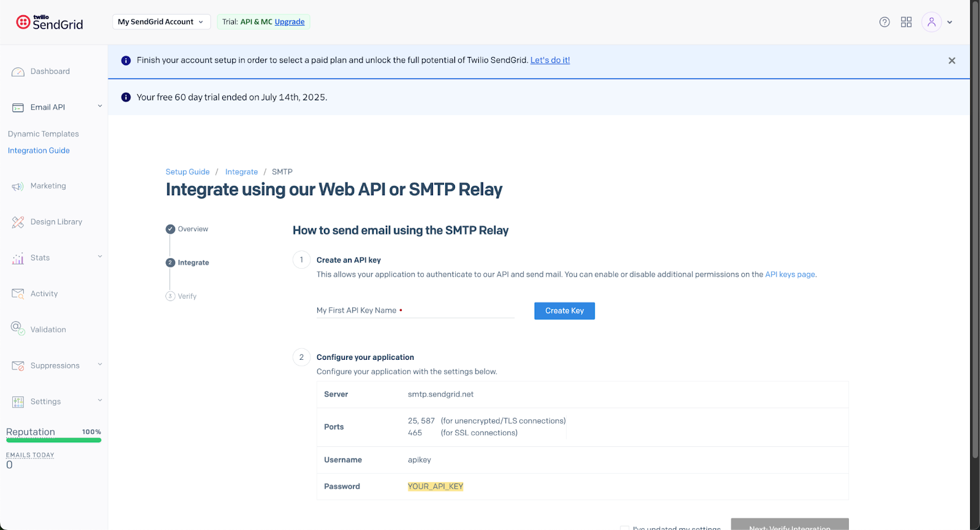Click the EMAILS TODAY label

(x=30, y=455)
